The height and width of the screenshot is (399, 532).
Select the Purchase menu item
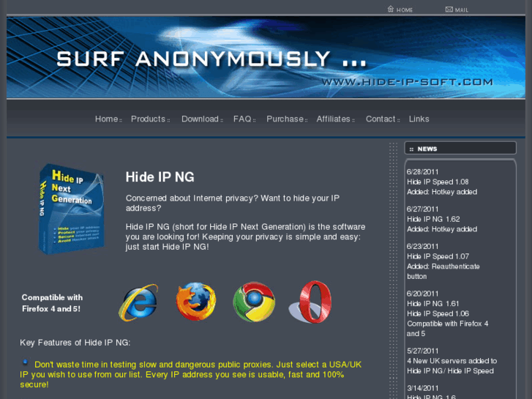[285, 119]
